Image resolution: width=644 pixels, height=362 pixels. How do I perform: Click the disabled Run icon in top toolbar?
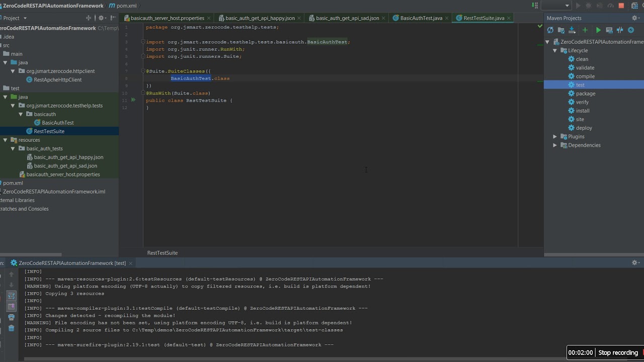(x=578, y=6)
